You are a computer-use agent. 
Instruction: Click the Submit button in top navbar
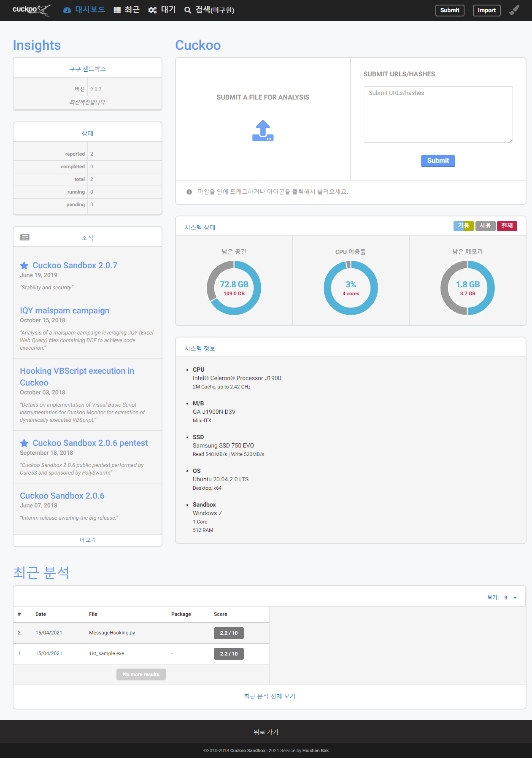(x=450, y=11)
